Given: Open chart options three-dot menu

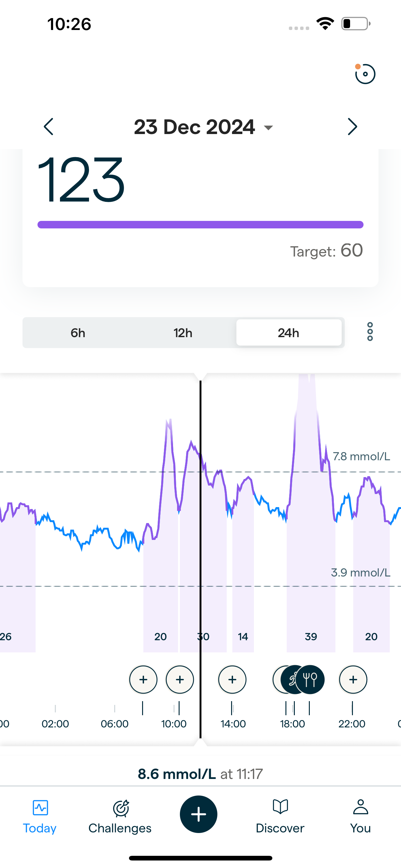Looking at the screenshot, I should pos(370,332).
